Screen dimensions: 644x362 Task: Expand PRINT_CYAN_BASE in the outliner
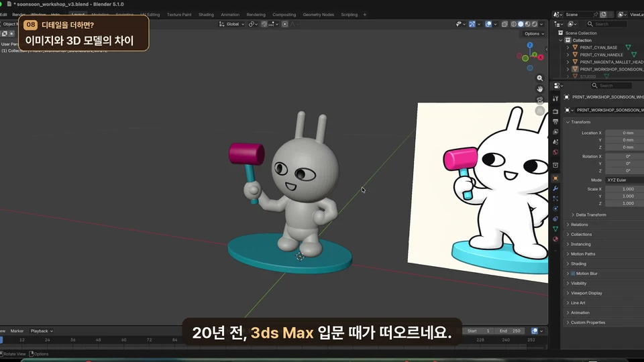[568, 48]
